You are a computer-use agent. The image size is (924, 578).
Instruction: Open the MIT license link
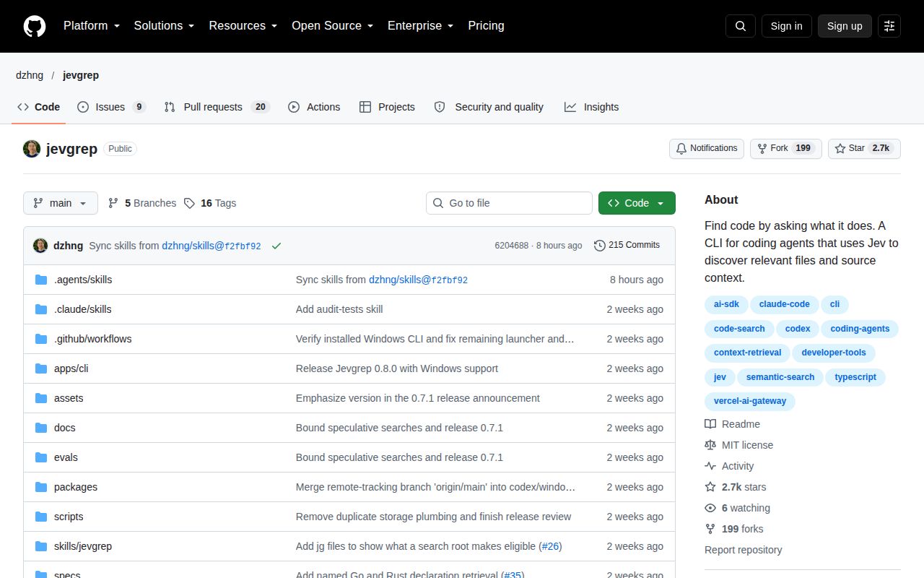click(x=739, y=445)
